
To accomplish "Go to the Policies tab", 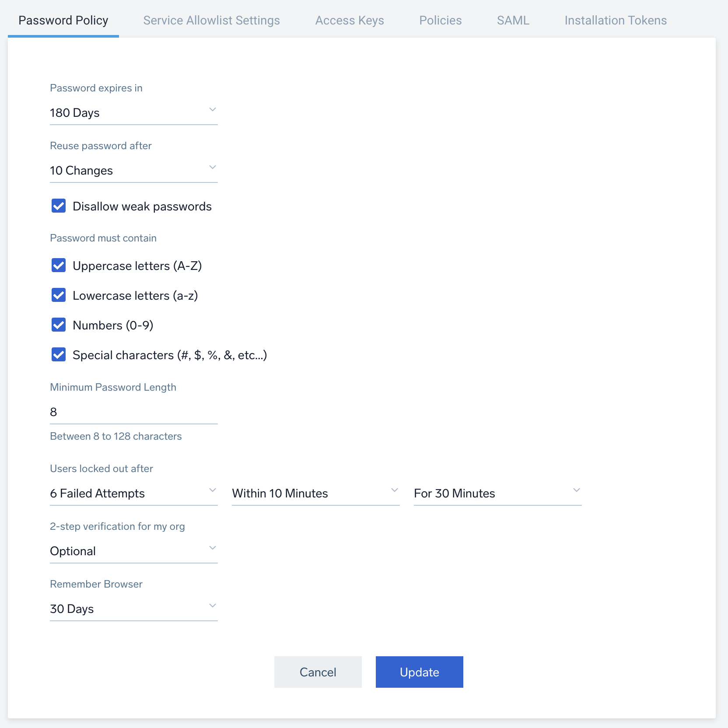I will tap(440, 21).
